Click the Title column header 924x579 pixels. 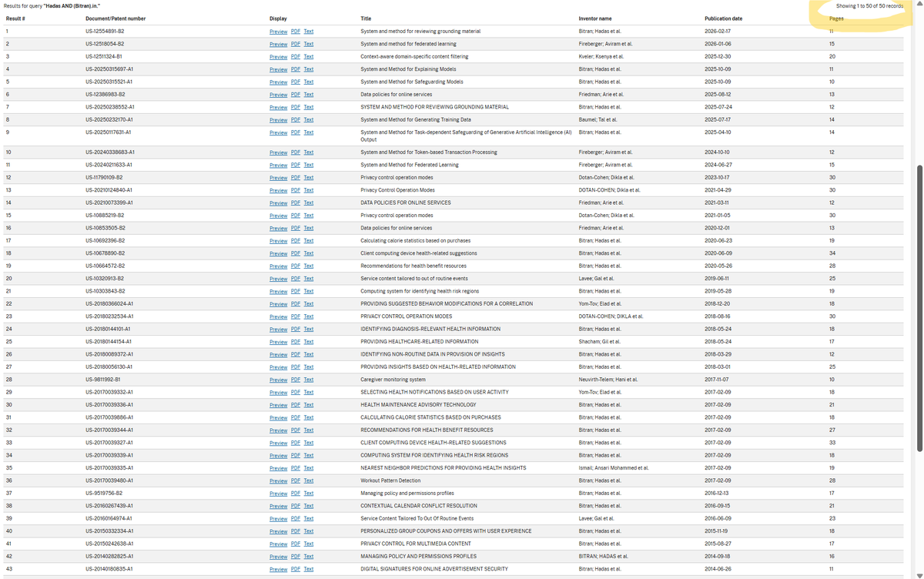click(366, 18)
